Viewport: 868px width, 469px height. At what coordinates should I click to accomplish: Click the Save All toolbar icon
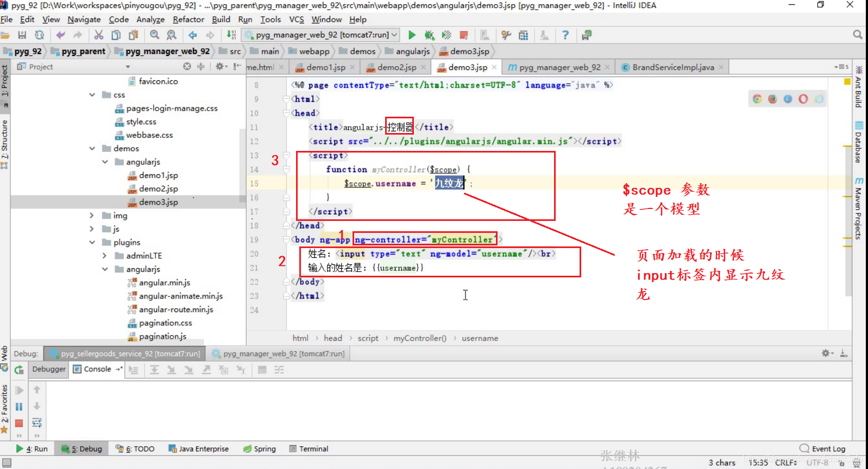(22, 35)
